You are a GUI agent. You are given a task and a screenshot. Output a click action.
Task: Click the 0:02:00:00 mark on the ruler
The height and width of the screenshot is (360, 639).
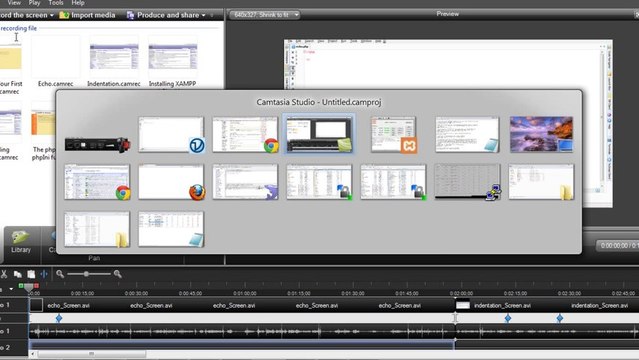[461, 293]
